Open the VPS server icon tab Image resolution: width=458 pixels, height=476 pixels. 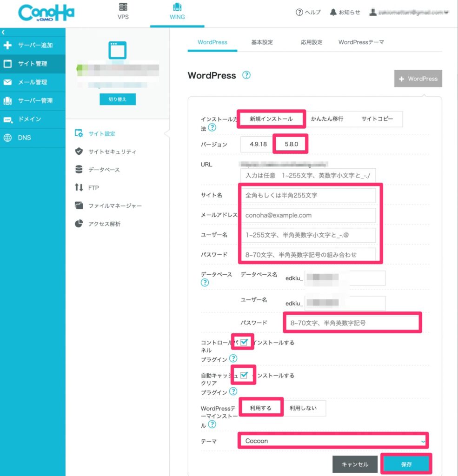click(x=123, y=12)
